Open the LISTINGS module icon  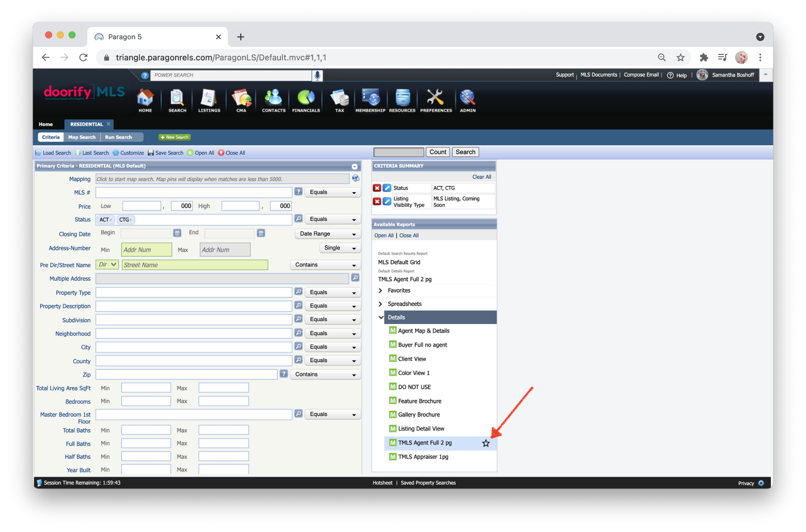pyautogui.click(x=209, y=100)
